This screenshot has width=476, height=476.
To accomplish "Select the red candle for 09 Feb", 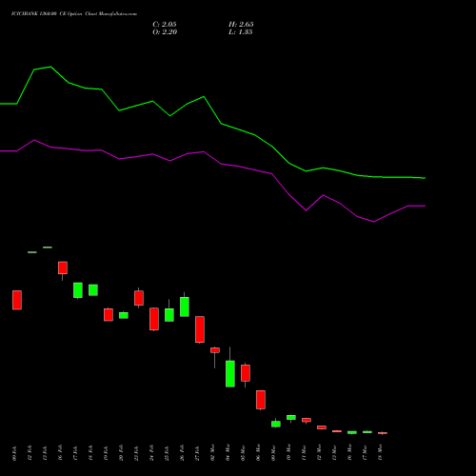I will tap(17, 300).
